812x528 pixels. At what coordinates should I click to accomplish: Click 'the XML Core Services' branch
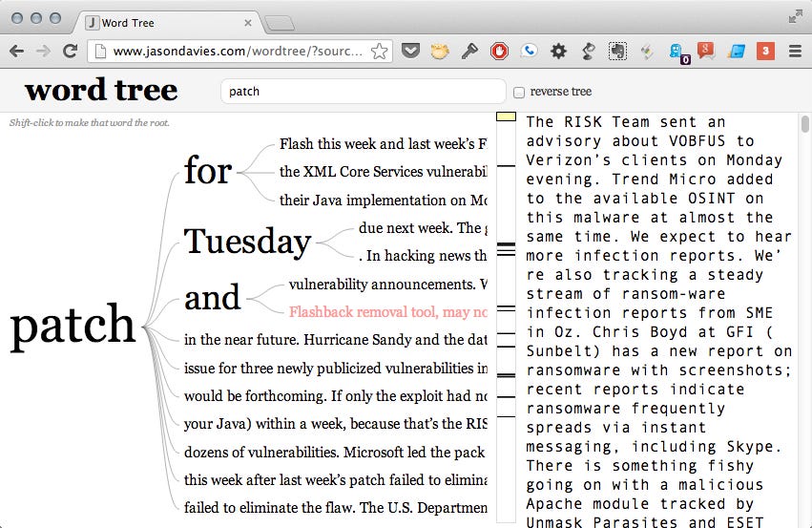pos(383,172)
